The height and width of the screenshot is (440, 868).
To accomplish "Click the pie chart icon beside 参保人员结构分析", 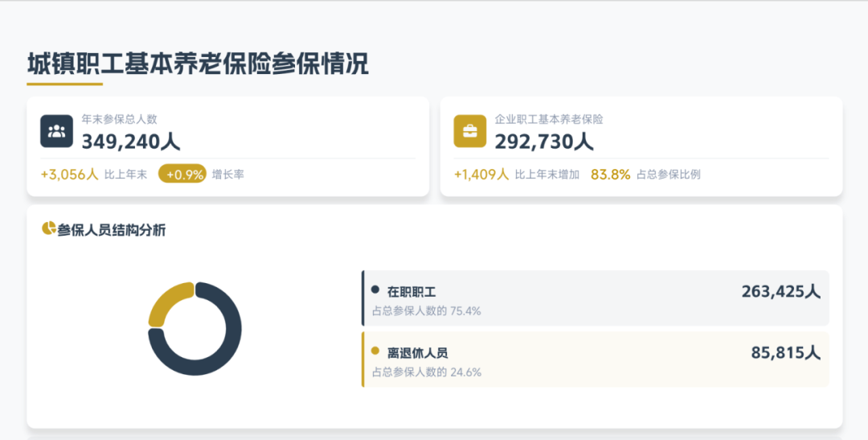I will (x=48, y=229).
